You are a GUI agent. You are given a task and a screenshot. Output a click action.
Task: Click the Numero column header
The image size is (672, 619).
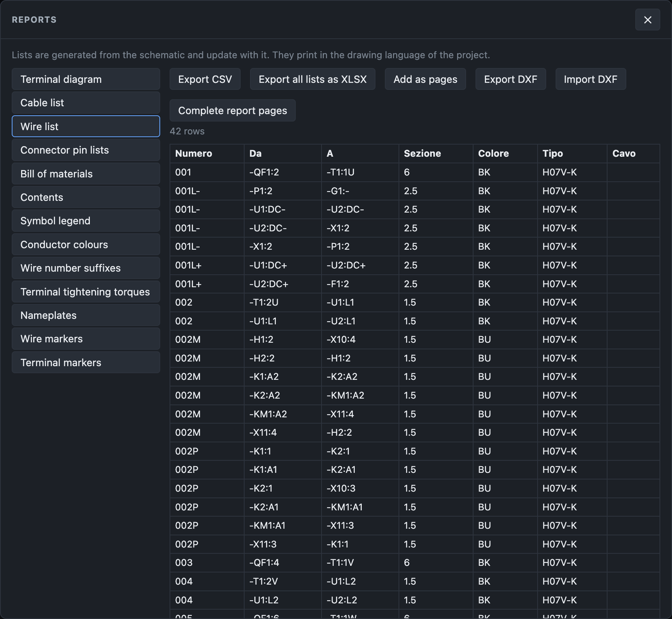point(207,154)
